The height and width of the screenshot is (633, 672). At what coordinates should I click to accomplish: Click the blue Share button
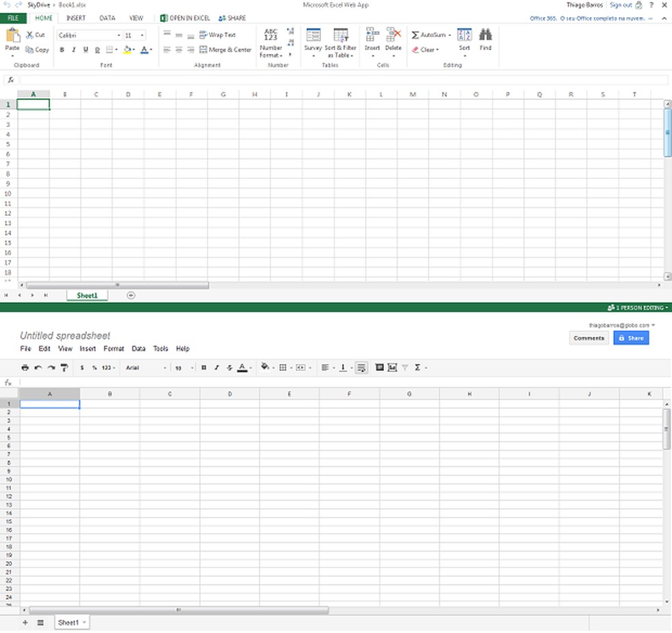(x=630, y=338)
